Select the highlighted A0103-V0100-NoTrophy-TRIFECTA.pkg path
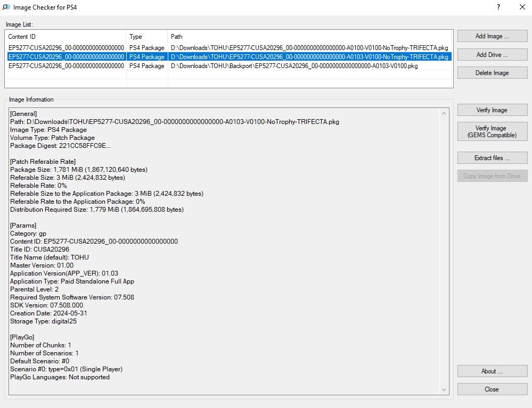 point(309,57)
